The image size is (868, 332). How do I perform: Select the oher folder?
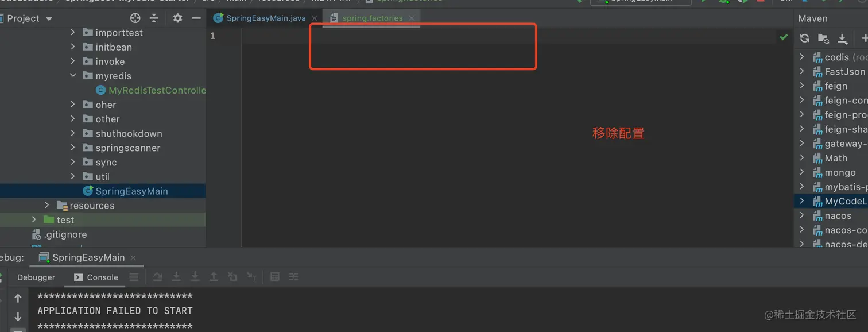coord(99,105)
